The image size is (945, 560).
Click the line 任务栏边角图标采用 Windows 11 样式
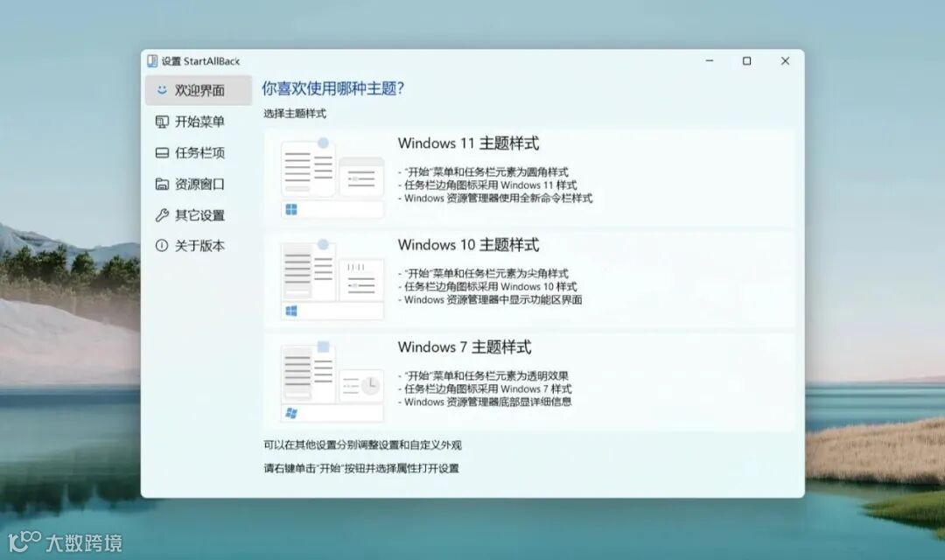pos(487,185)
